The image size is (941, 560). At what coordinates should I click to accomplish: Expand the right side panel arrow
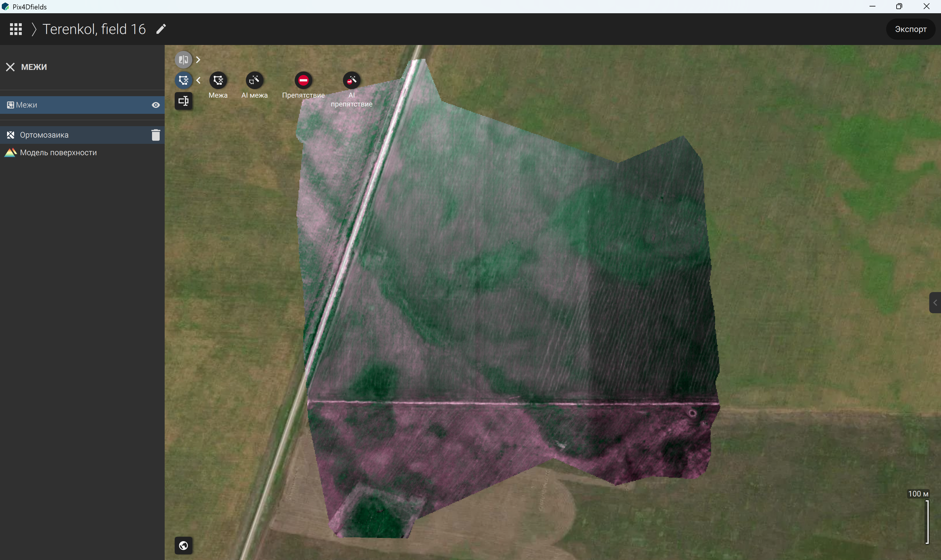point(935,303)
